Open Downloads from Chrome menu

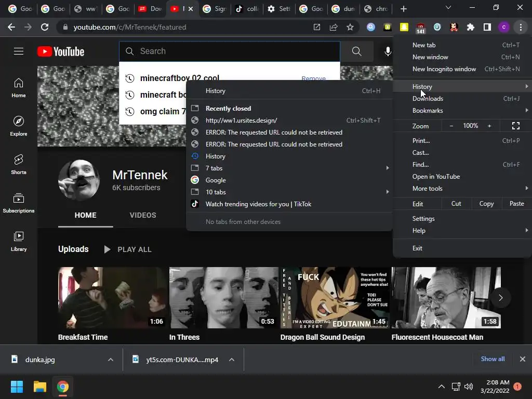pos(462,99)
